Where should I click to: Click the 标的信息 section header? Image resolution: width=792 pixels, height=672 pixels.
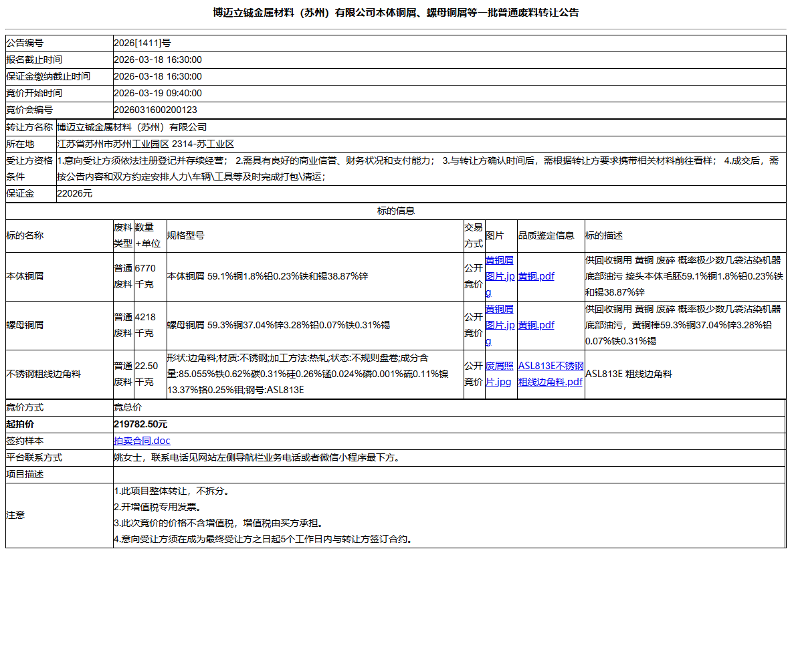click(395, 210)
